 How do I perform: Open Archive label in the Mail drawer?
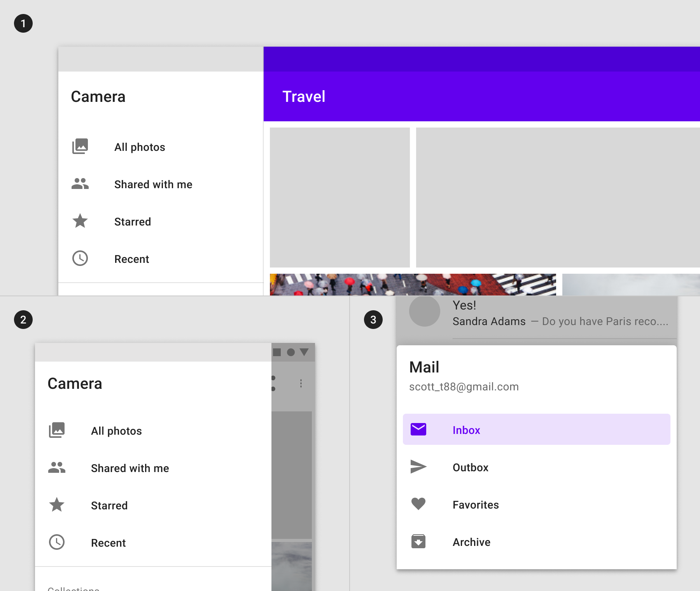[471, 542]
